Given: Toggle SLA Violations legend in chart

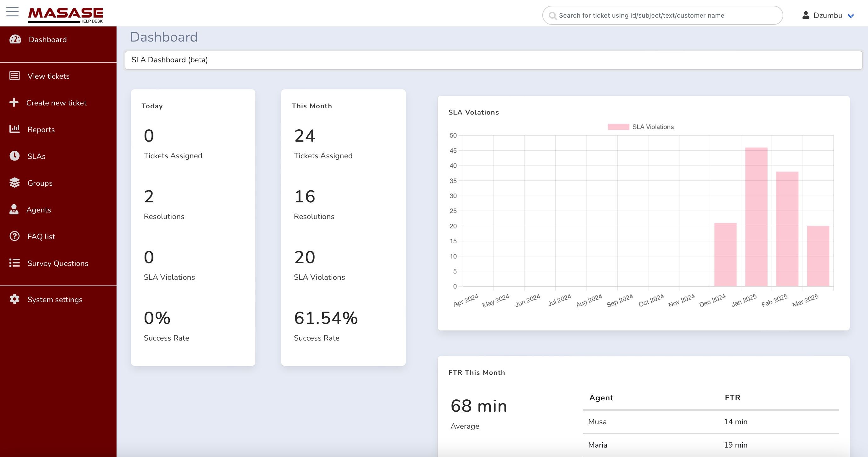Looking at the screenshot, I should 640,127.
